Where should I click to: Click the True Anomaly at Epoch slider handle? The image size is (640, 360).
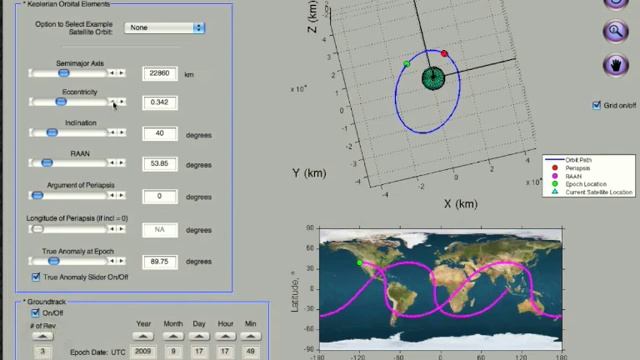tap(53, 261)
